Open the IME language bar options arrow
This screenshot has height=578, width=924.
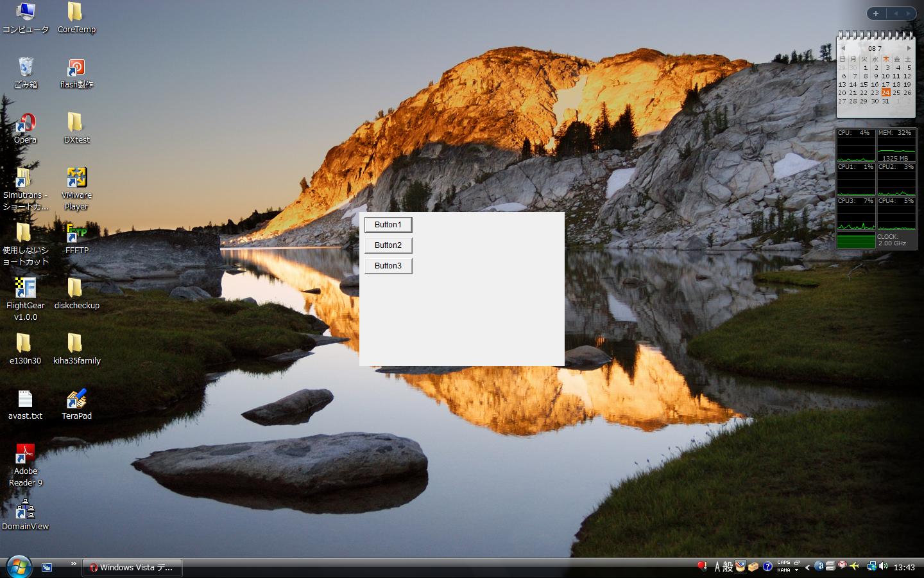[796, 570]
